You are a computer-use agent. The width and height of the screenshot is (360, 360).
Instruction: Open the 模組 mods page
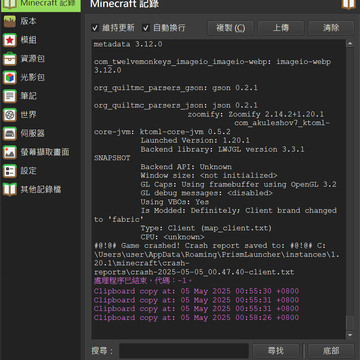click(x=40, y=40)
